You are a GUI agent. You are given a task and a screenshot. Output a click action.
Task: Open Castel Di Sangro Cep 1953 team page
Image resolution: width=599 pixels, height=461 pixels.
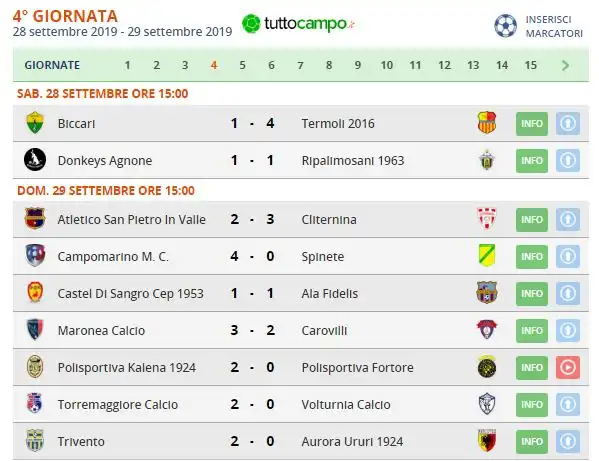coord(130,294)
